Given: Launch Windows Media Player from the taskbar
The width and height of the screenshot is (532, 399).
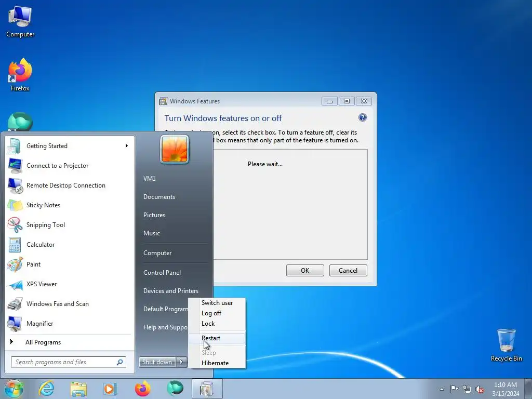Looking at the screenshot, I should [x=110, y=389].
